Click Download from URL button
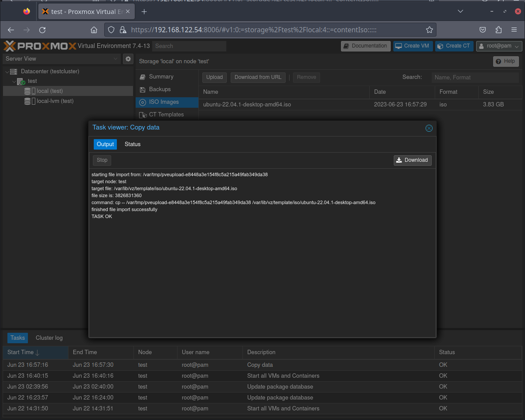 pos(258,77)
